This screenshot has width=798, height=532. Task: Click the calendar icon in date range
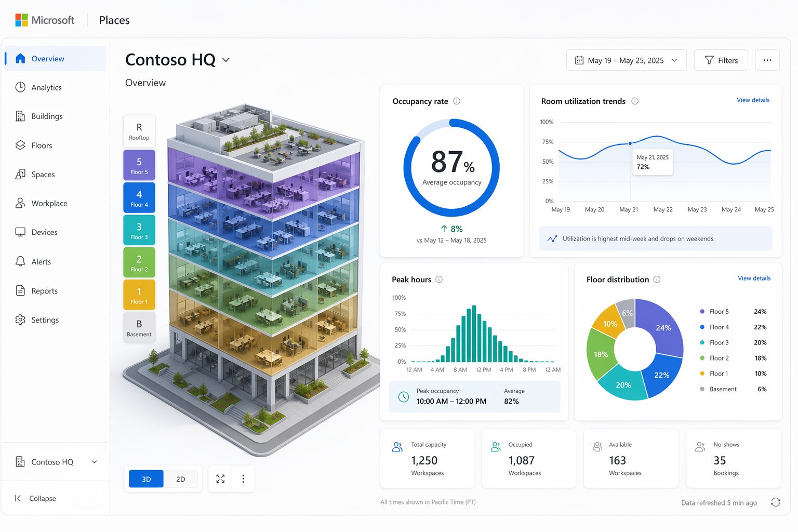click(579, 60)
